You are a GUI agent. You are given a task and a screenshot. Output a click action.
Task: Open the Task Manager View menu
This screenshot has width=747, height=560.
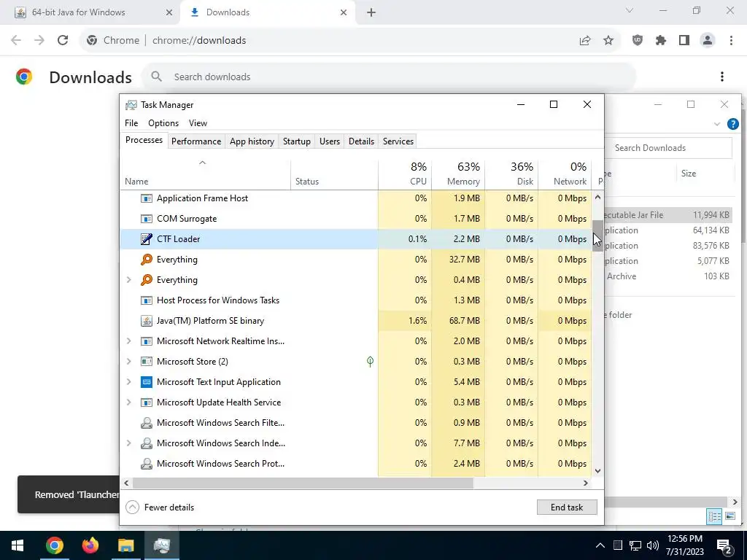[198, 123]
